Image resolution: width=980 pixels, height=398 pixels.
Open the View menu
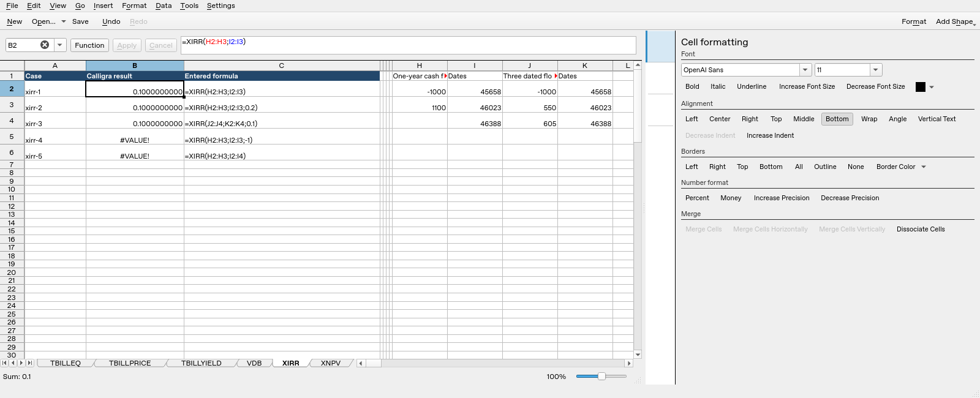point(58,6)
